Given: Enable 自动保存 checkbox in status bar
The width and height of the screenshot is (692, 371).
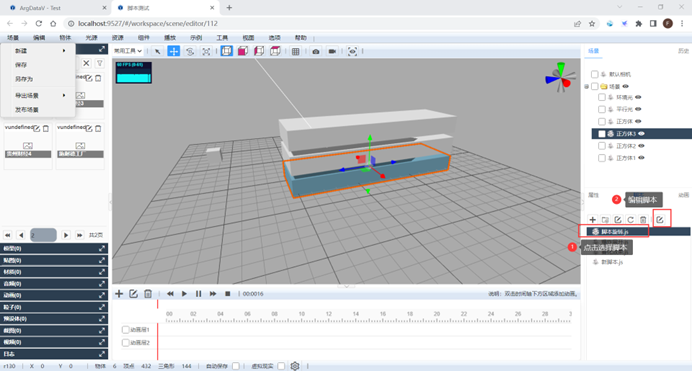Looking at the screenshot, I should (x=236, y=366).
